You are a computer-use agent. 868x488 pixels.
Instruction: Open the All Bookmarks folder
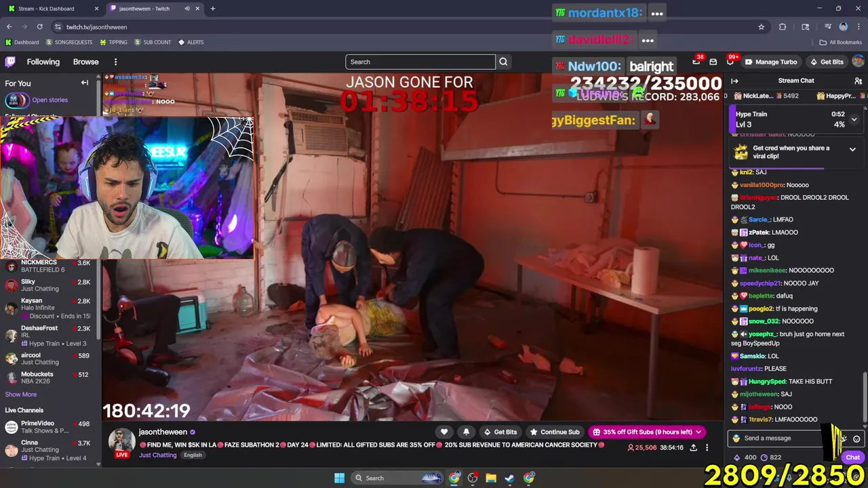click(840, 42)
